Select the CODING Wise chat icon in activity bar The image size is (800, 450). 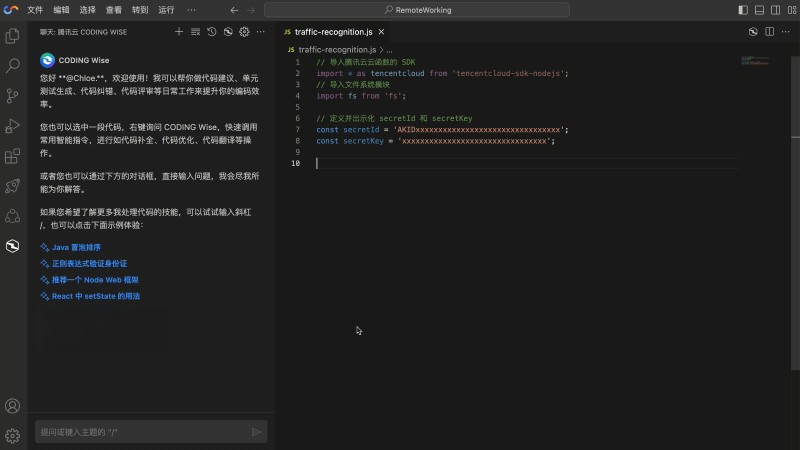pyautogui.click(x=13, y=246)
